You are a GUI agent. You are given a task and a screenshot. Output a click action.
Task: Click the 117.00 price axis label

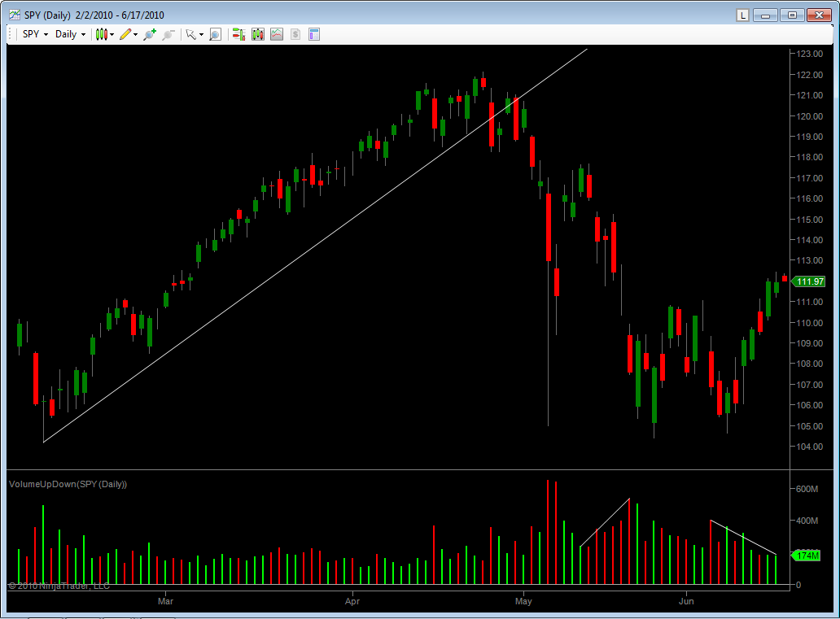(809, 178)
